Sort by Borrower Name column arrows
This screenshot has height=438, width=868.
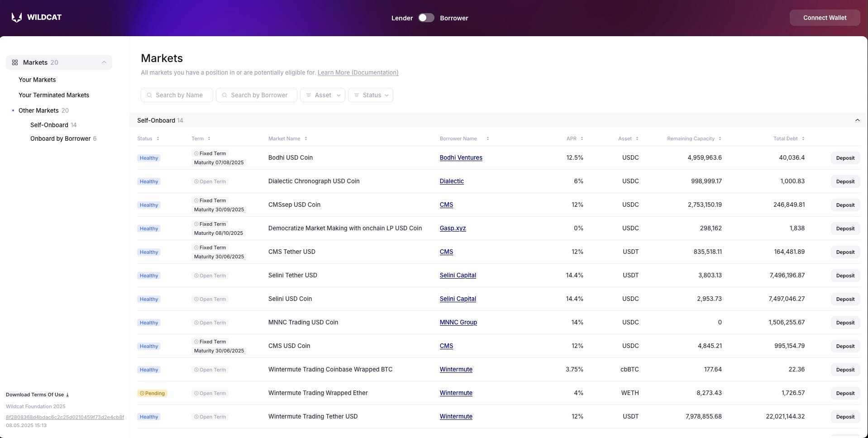[x=488, y=138]
